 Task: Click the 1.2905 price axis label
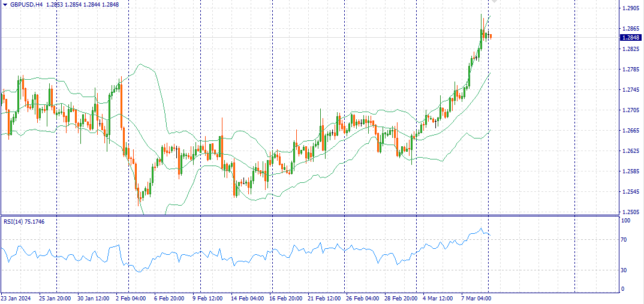[x=630, y=8]
